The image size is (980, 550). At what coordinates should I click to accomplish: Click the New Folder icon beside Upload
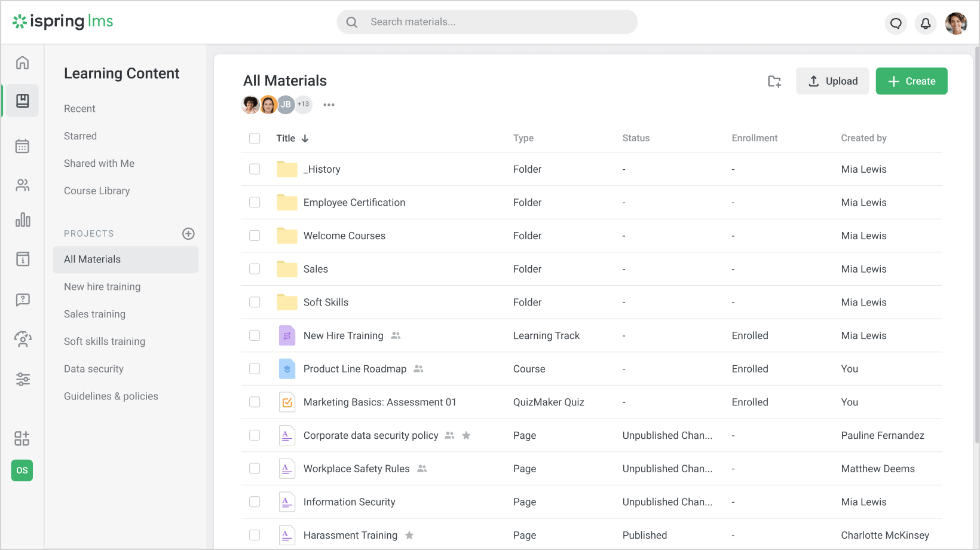pos(774,81)
